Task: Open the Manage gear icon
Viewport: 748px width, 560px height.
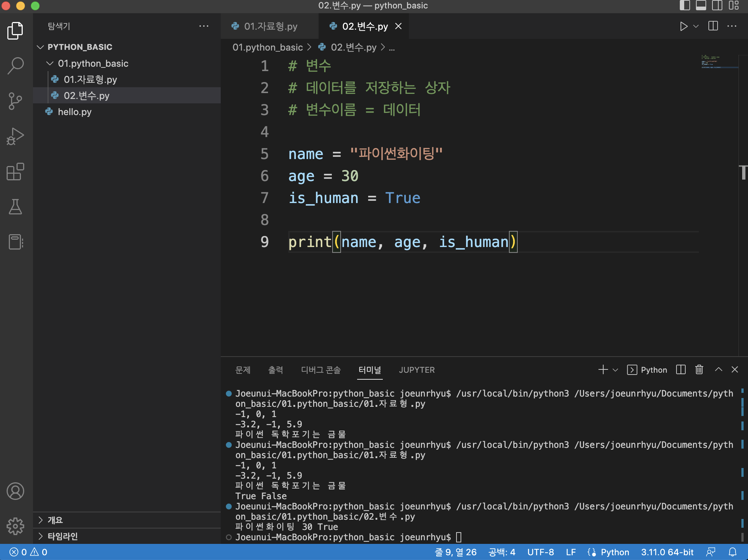Action: [15, 526]
